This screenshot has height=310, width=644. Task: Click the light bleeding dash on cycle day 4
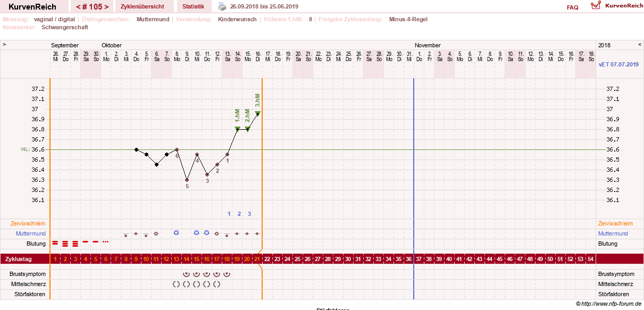pyautogui.click(x=85, y=241)
